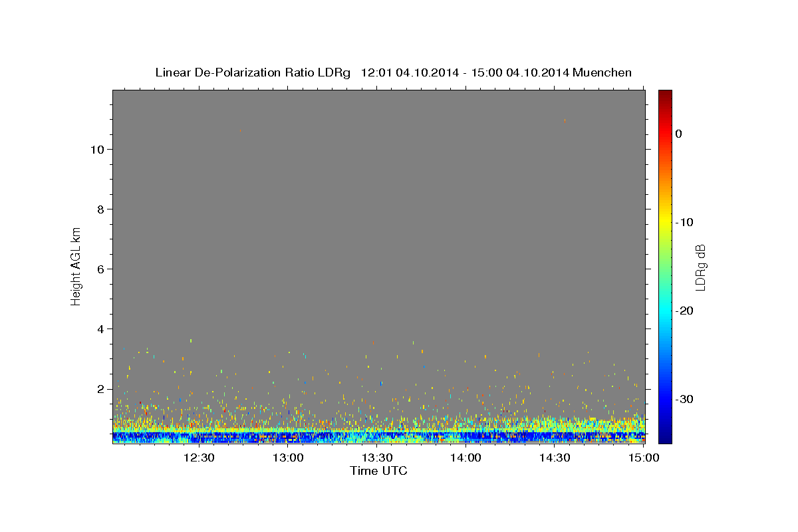Image resolution: width=798 pixels, height=532 pixels.
Task: Click the plot title text
Action: click(x=394, y=72)
